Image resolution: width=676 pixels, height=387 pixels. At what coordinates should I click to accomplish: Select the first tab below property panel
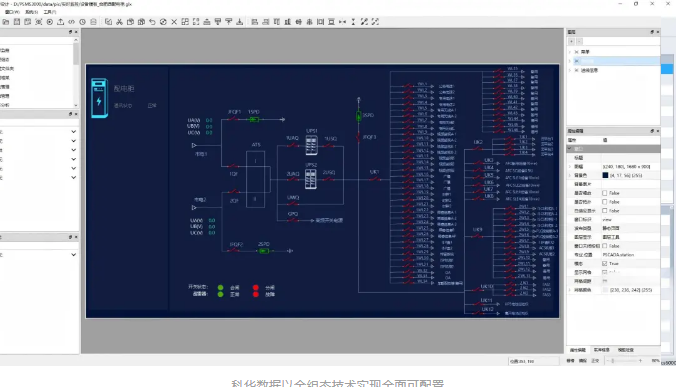coord(578,350)
